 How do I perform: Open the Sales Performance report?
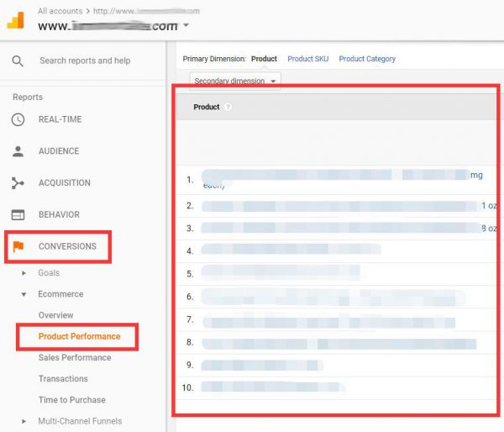(74, 357)
